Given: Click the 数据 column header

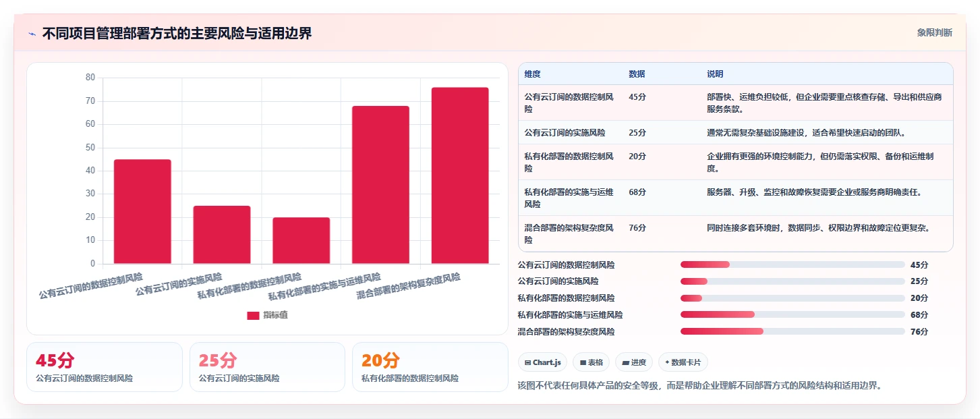Looking at the screenshot, I should [x=637, y=74].
